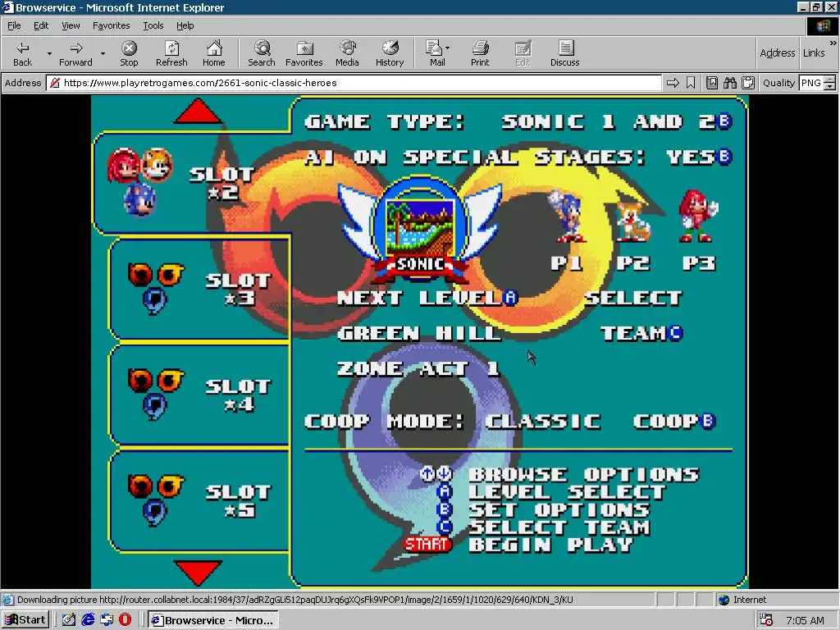Image resolution: width=840 pixels, height=630 pixels.
Task: Select save Slot 2 with characters
Action: 191,182
